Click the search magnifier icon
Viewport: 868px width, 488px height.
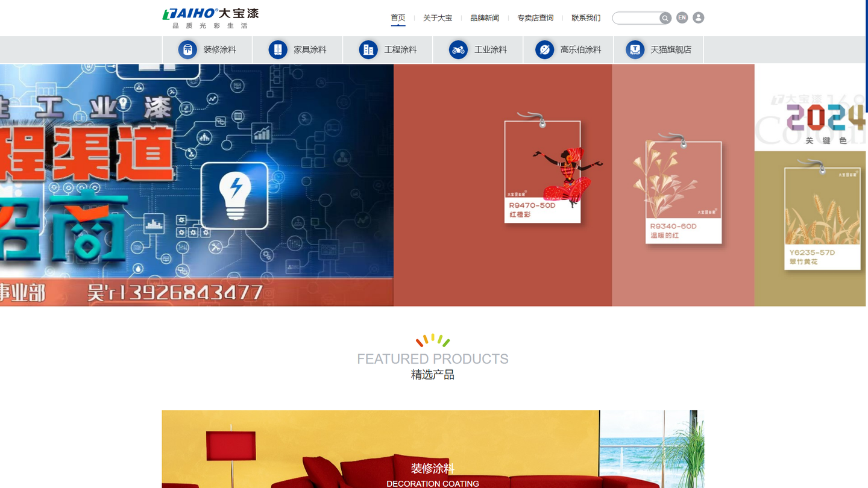pyautogui.click(x=665, y=18)
